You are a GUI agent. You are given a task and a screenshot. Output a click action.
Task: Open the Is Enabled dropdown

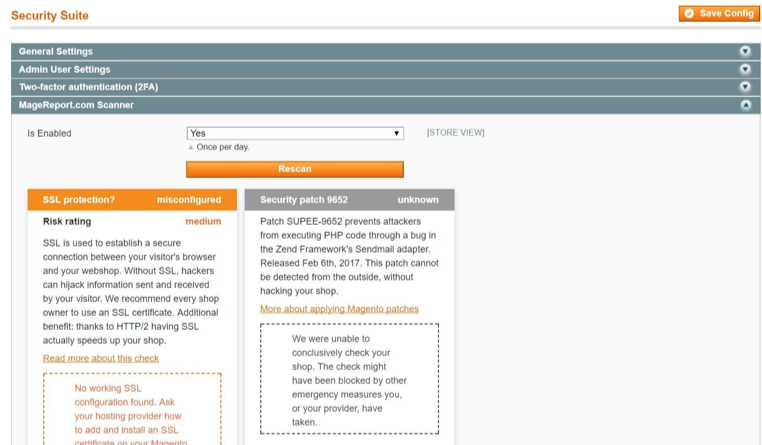coord(295,133)
